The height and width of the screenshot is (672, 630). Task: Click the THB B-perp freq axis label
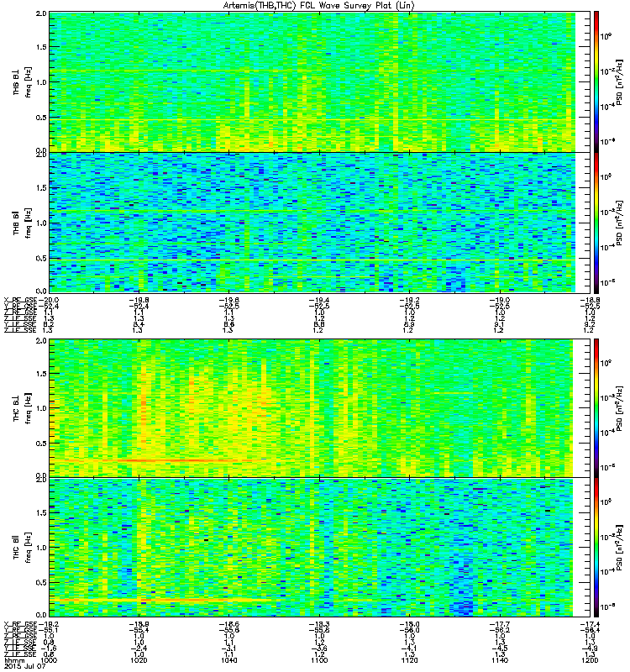point(22,81)
